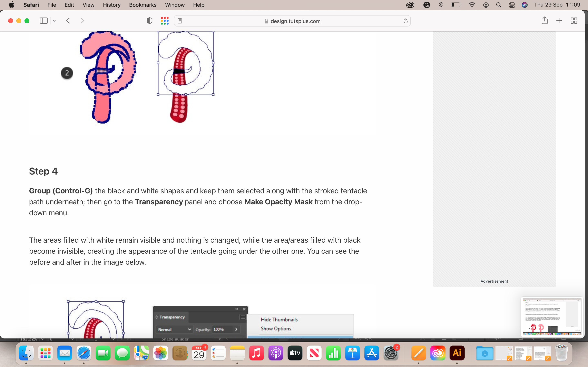Open macOS Control Center toggles
The width and height of the screenshot is (588, 367).
pyautogui.click(x=512, y=5)
